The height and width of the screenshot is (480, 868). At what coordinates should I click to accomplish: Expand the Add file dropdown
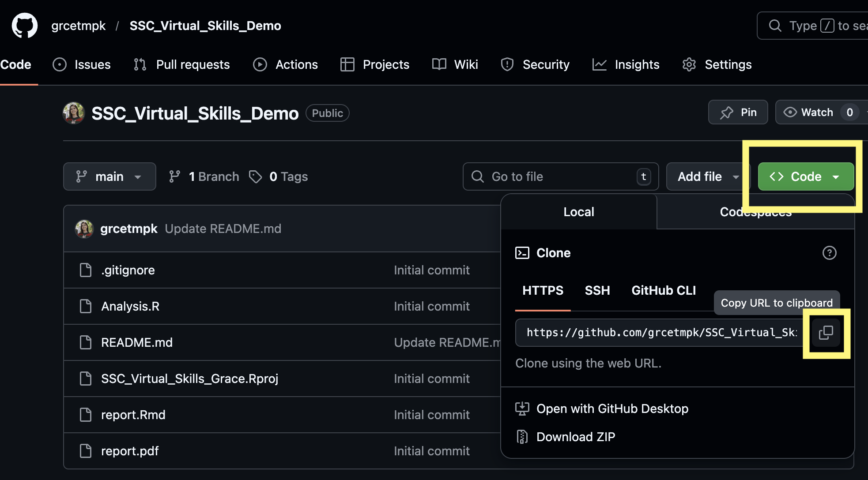click(x=707, y=176)
